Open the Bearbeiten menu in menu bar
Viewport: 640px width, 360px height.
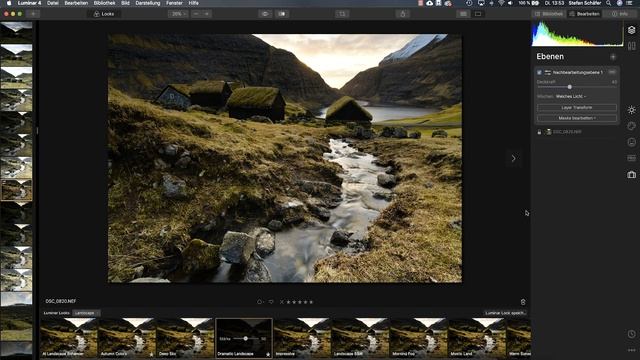click(76, 3)
